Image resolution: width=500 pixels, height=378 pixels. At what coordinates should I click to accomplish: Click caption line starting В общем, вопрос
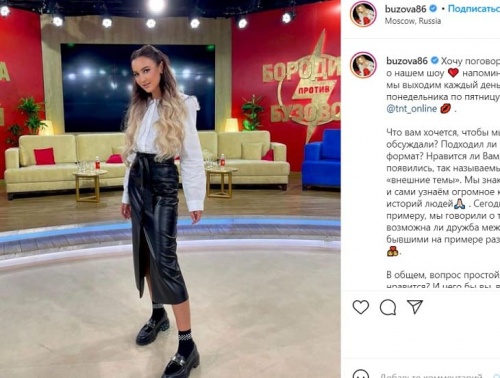click(x=443, y=275)
